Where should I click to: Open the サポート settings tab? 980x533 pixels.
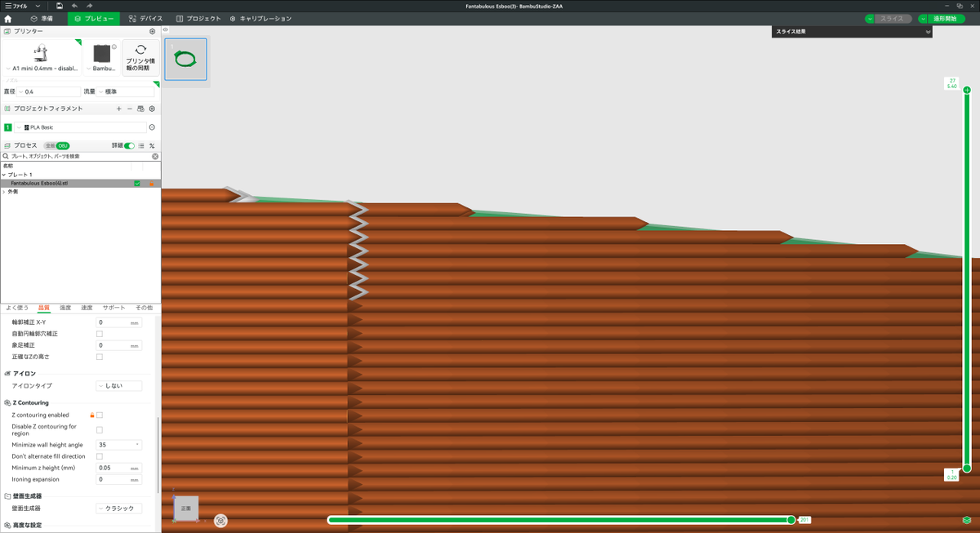pos(114,308)
